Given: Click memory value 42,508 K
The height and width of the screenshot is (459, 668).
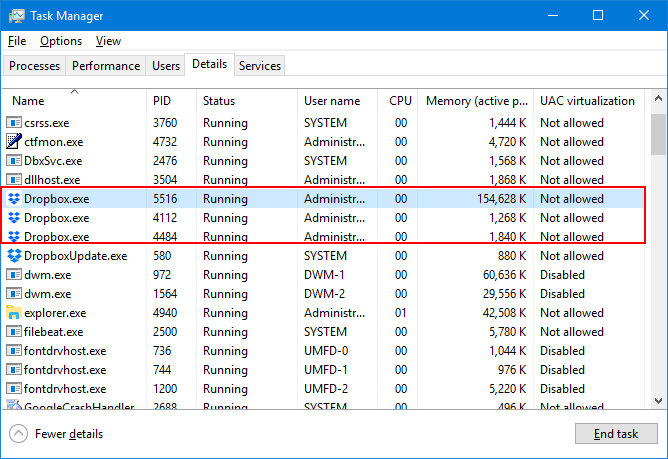Looking at the screenshot, I should point(504,313).
